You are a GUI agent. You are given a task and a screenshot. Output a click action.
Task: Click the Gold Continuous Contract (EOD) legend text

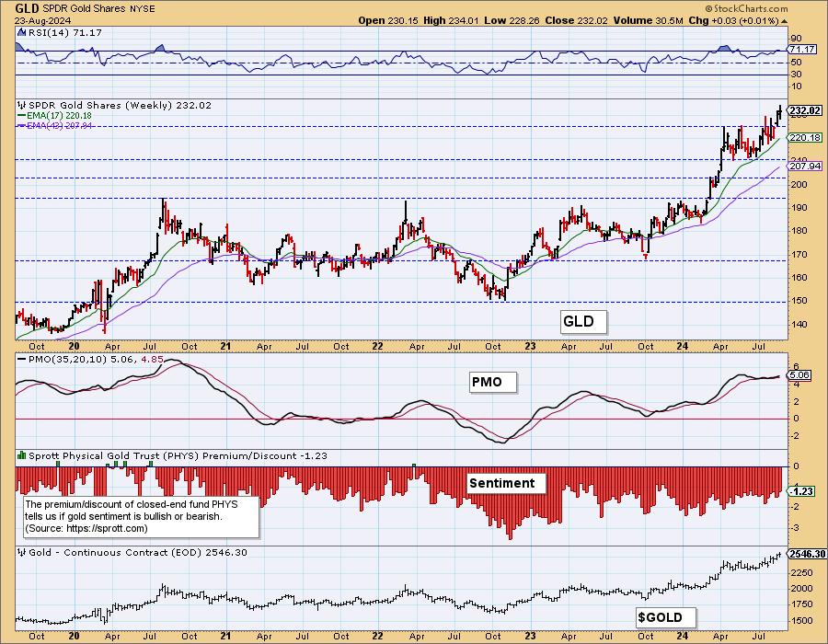pyautogui.click(x=137, y=552)
